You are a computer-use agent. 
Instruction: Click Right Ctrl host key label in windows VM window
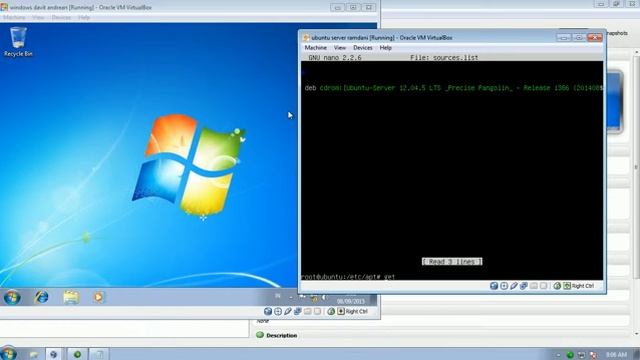click(x=356, y=311)
